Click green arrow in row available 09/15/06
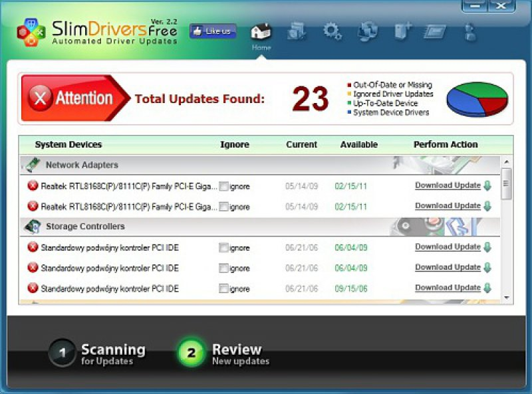The height and width of the screenshot is (394, 532). pyautogui.click(x=487, y=288)
